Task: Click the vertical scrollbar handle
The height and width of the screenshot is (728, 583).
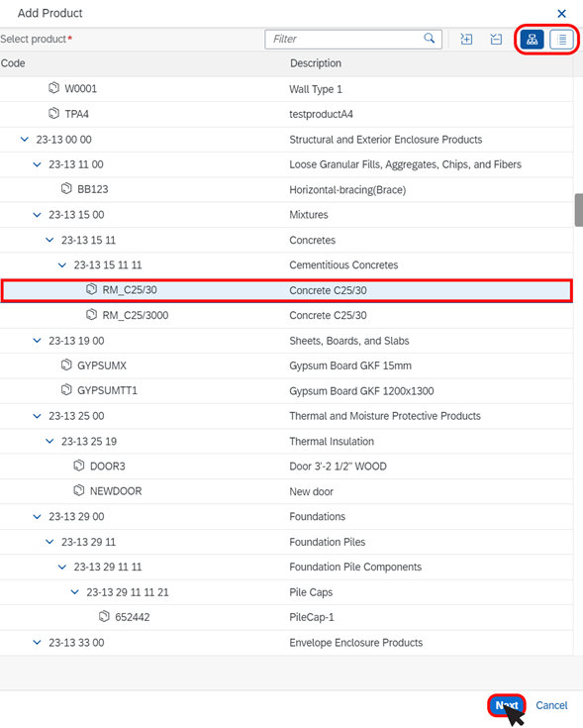Action: coord(578,210)
